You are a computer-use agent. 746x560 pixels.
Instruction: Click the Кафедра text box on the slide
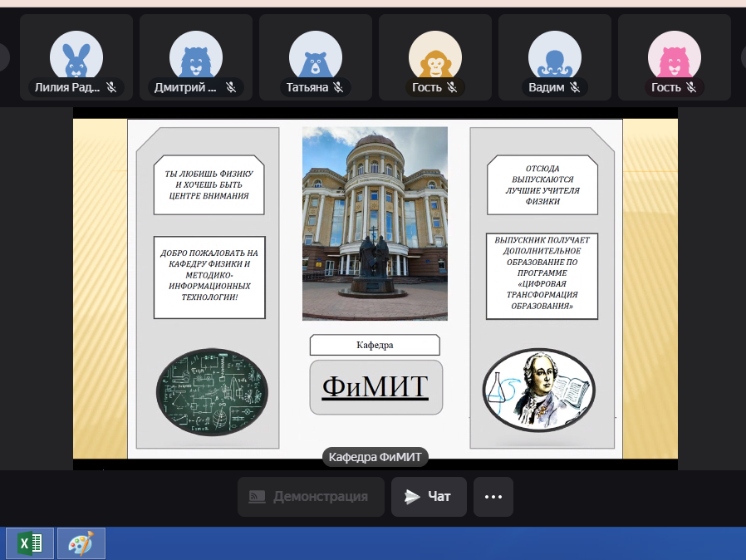(375, 345)
